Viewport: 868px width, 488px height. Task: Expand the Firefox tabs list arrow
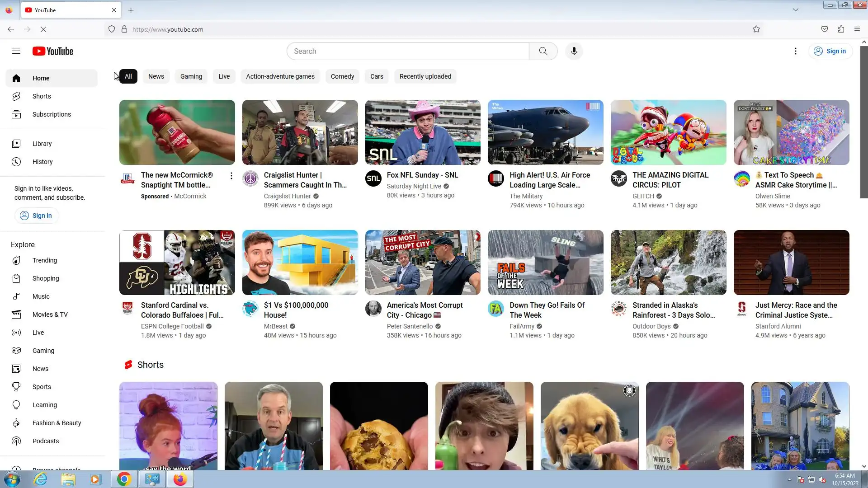click(x=796, y=10)
